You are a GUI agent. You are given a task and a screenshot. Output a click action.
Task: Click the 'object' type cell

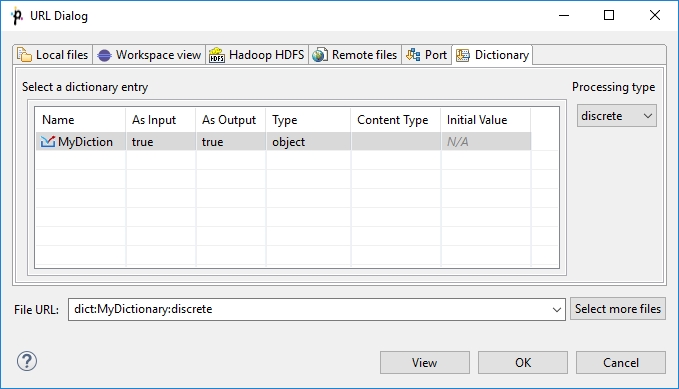coord(308,142)
